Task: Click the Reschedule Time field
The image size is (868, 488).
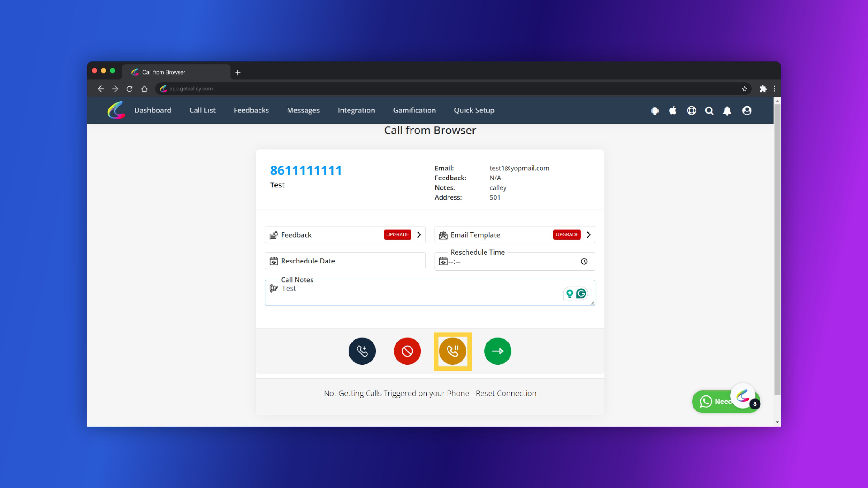Action: 515,261
